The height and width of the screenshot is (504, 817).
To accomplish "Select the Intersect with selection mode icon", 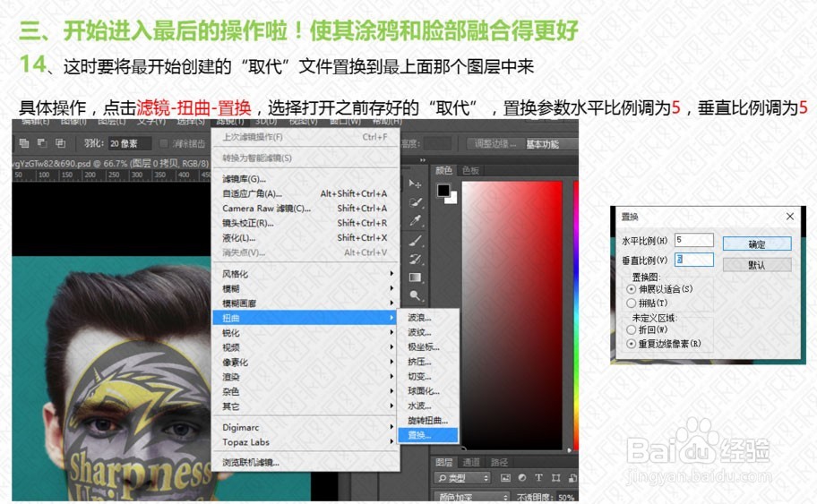I will point(60,142).
